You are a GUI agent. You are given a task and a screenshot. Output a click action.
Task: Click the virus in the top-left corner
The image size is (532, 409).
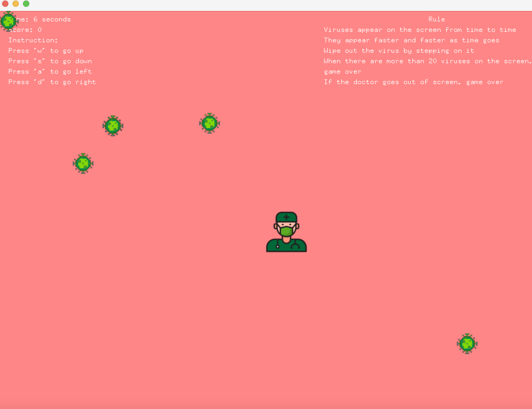8,21
